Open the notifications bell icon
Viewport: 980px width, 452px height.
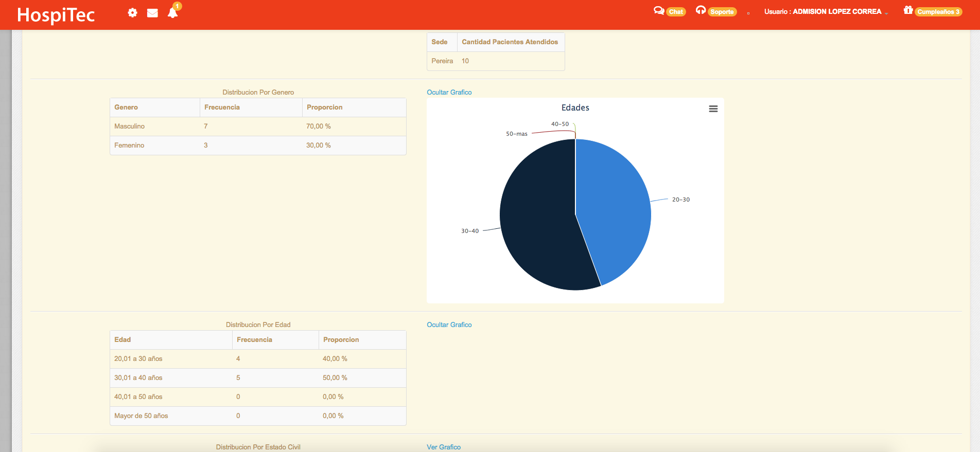(172, 13)
